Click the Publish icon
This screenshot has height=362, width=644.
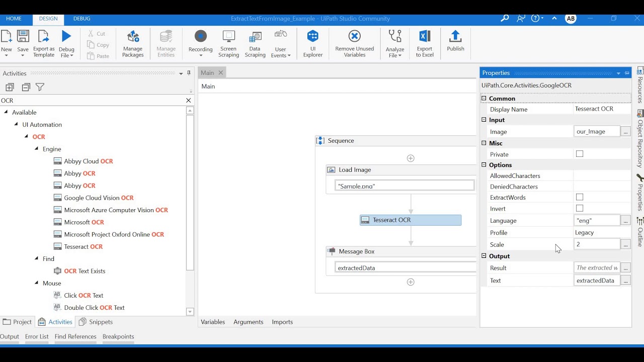[x=455, y=36]
